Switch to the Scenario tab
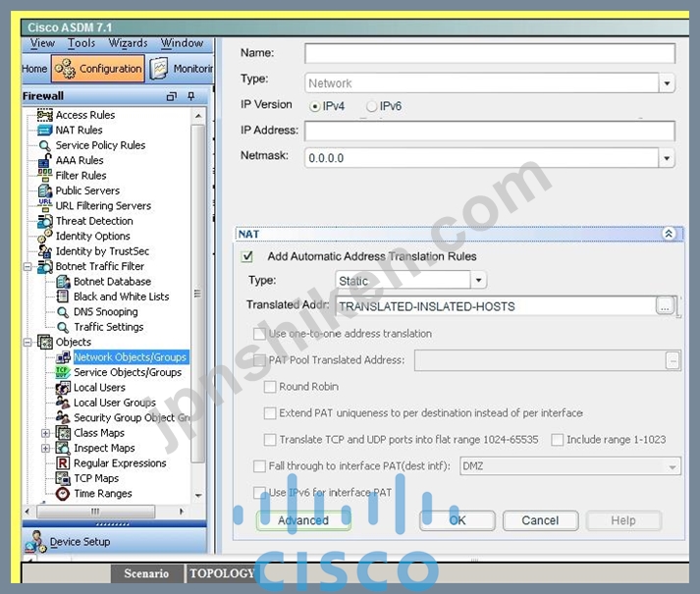This screenshot has width=700, height=594. click(146, 574)
